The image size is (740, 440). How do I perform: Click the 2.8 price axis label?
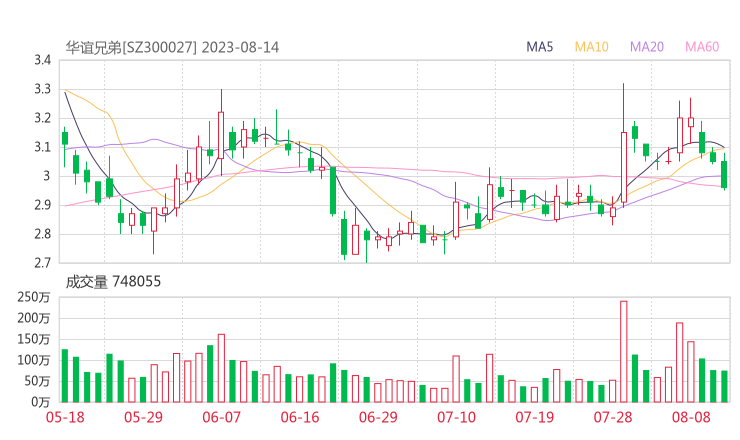pyautogui.click(x=42, y=234)
